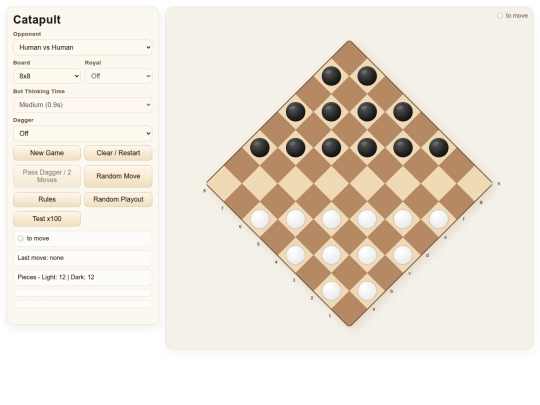
Task: Pick the black piece on square e8
Action: (295, 112)
